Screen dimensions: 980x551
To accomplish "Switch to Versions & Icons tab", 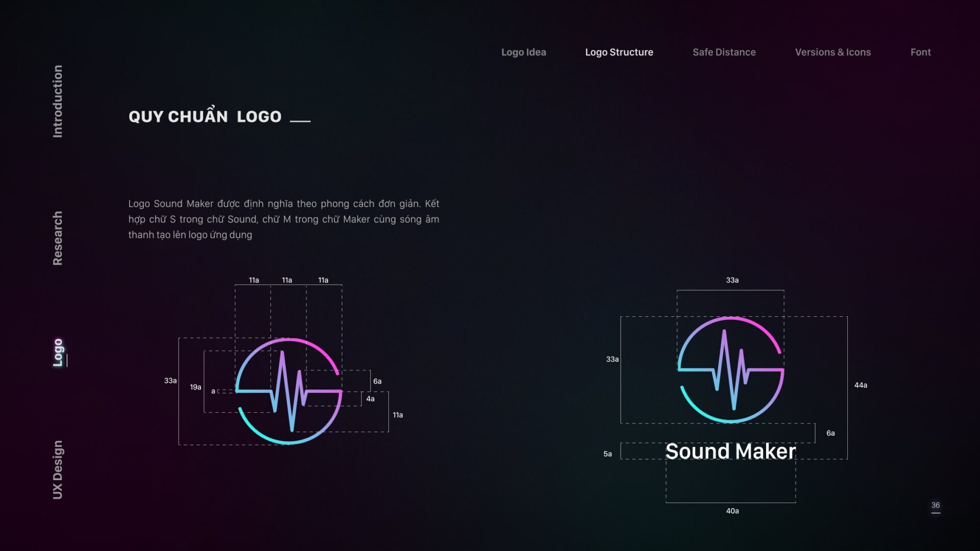I will 832,52.
